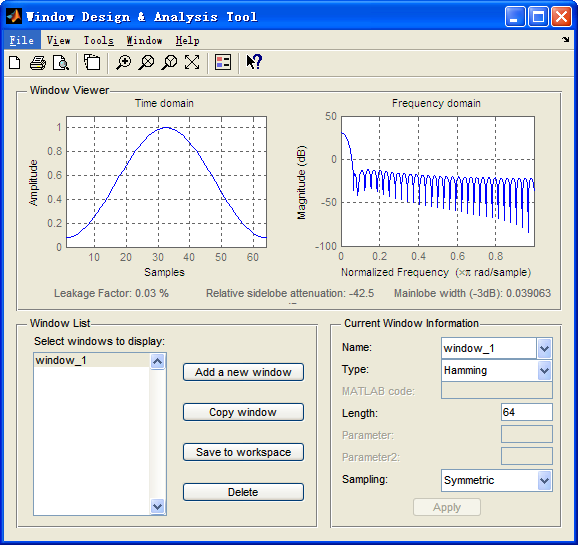Click the Samples axis label
Image resolution: width=578 pixels, height=545 pixels.
click(x=164, y=272)
